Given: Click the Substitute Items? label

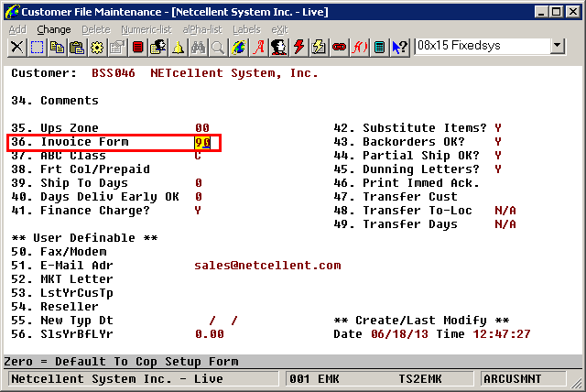Looking at the screenshot, I should 425,128.
